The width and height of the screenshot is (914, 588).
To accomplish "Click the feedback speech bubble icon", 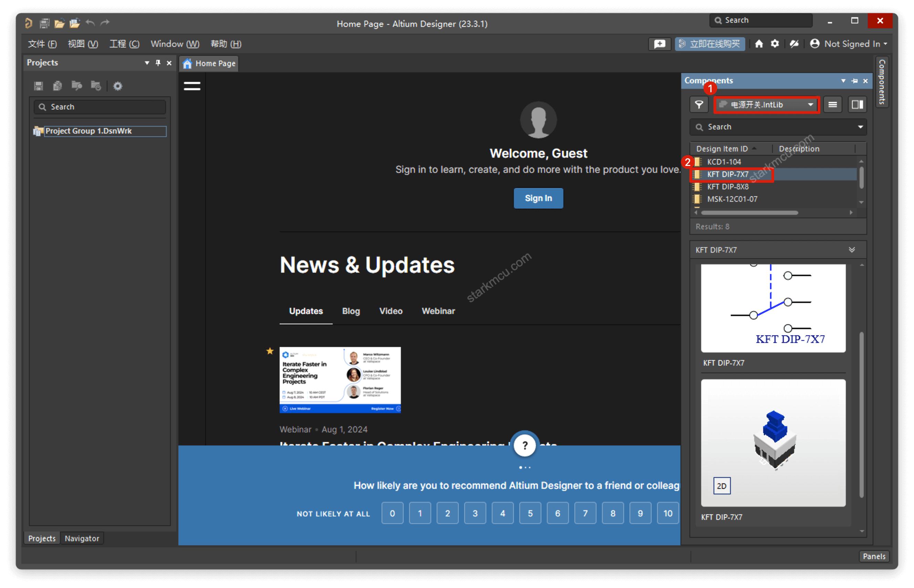I will pos(659,44).
